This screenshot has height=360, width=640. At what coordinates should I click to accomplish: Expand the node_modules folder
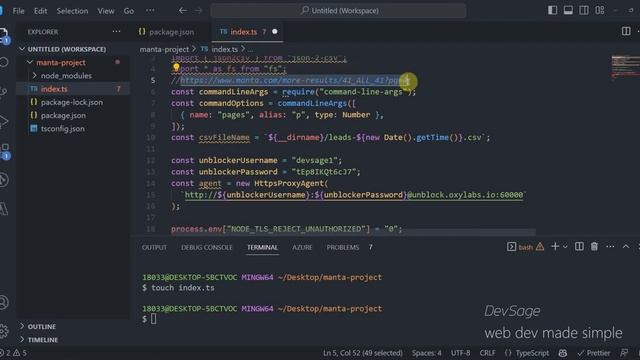click(x=73, y=76)
